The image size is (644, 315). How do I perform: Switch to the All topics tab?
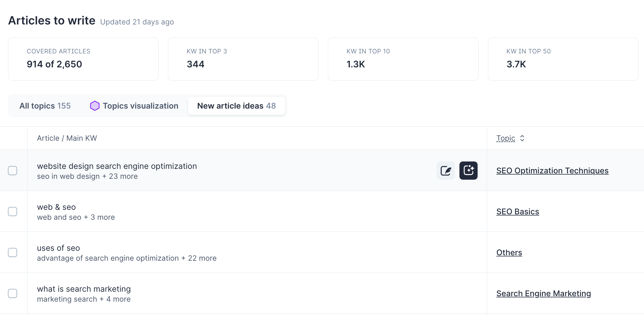pyautogui.click(x=45, y=106)
